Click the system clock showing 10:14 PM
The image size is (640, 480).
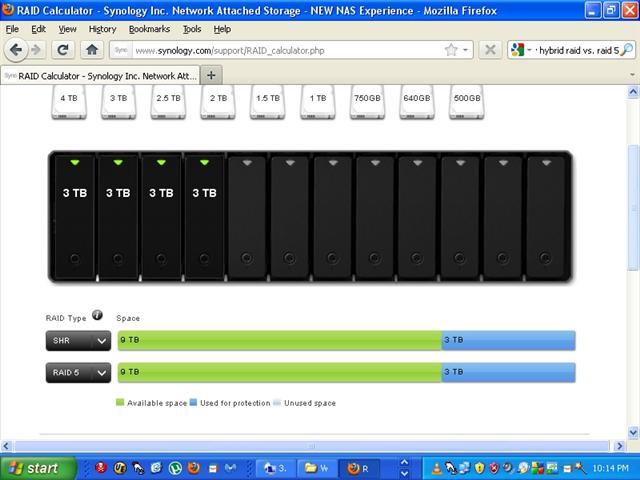click(x=610, y=468)
